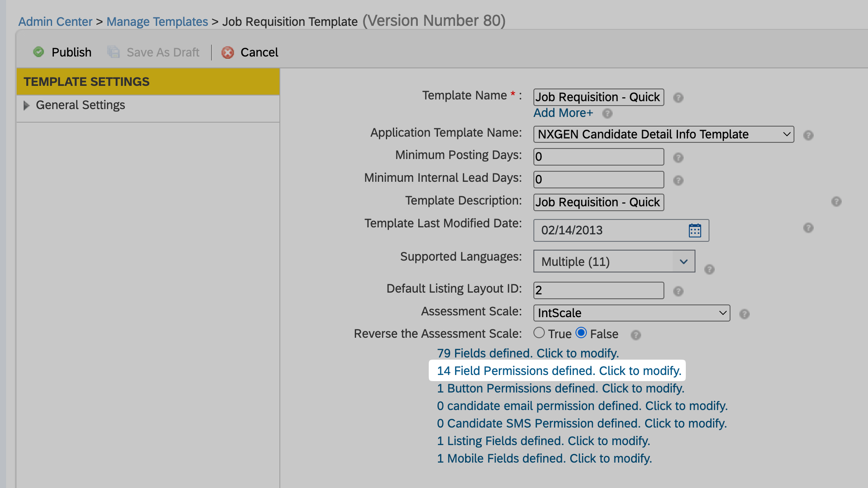Click the Add More+ link
868x488 pixels.
tap(563, 113)
